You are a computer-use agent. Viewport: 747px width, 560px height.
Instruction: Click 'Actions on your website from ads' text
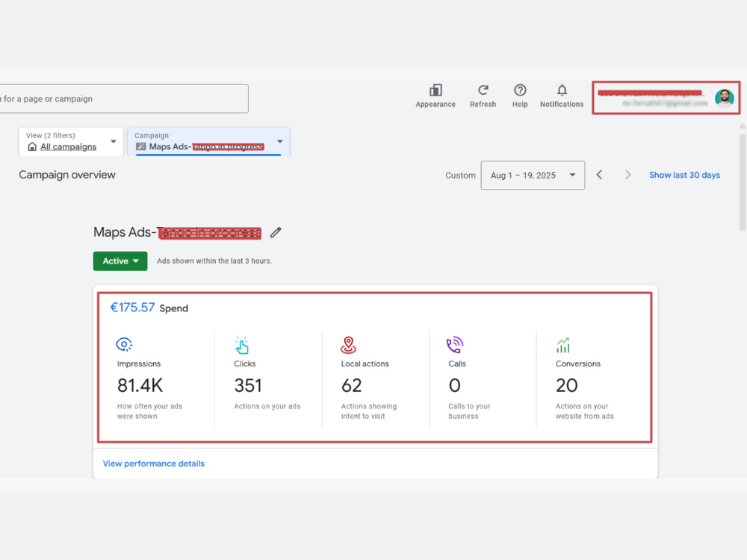point(585,411)
